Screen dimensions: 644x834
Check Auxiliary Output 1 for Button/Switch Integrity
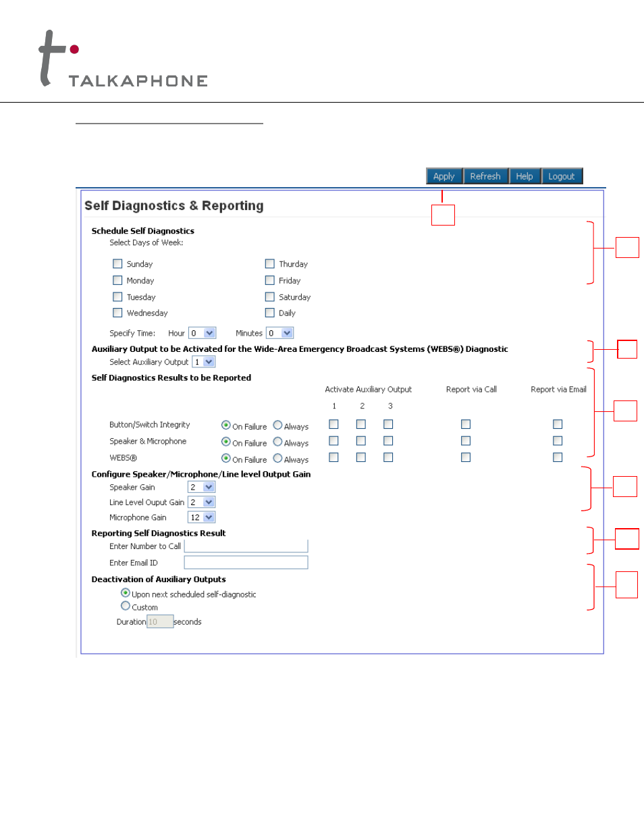pos(333,424)
